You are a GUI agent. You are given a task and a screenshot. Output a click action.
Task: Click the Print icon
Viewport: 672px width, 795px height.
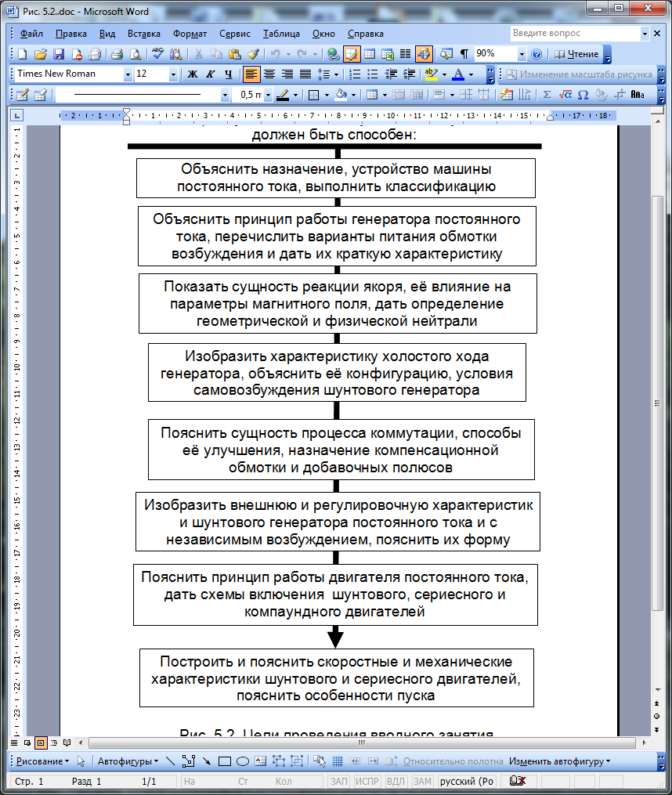click(x=117, y=54)
